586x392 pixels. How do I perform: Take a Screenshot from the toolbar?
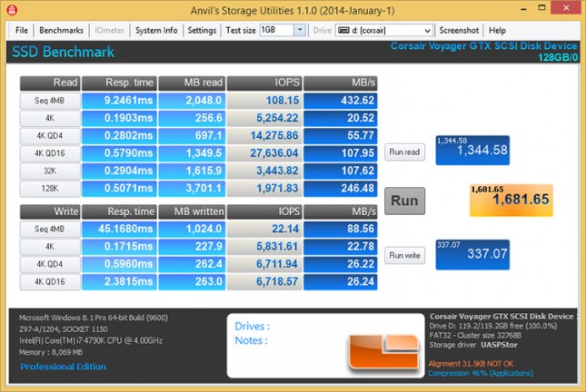coord(459,30)
